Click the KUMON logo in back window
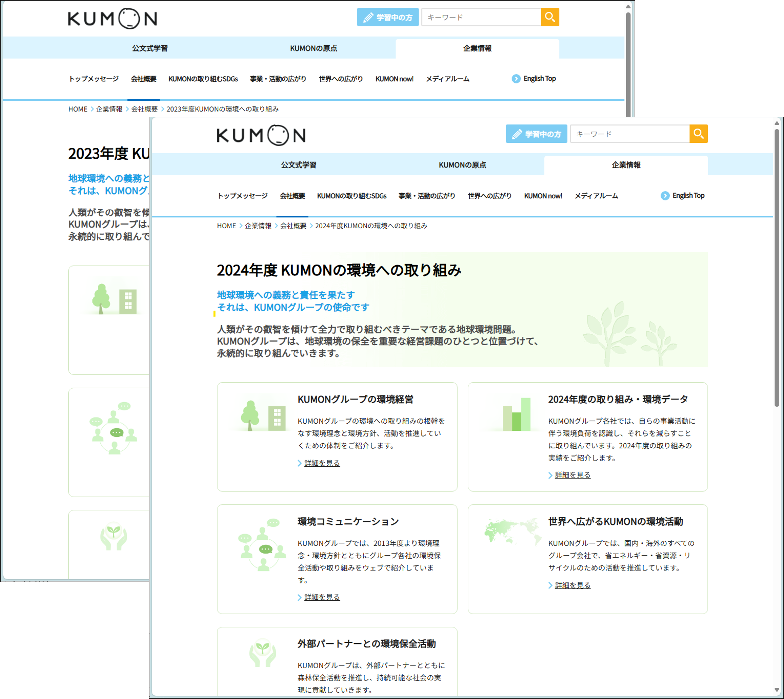The image size is (784, 699). pyautogui.click(x=112, y=18)
